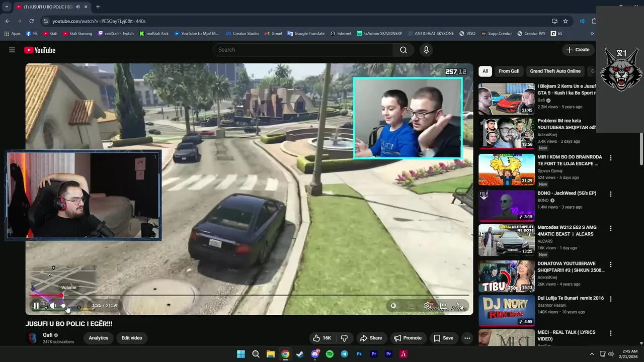Open the I Blejtem 2 Kerra video thumbnail
The height and width of the screenshot is (362, 644).
pos(507,99)
